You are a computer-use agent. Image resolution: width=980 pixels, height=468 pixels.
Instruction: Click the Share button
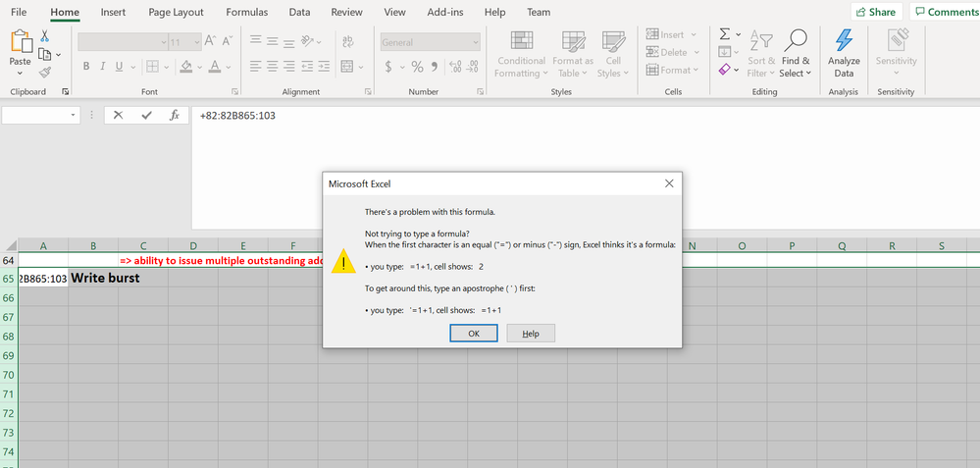(x=876, y=12)
